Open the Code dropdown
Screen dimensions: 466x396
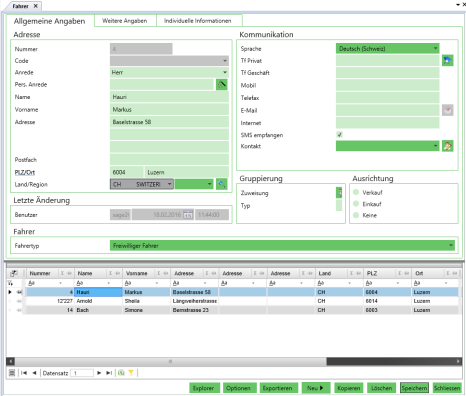tap(225, 61)
